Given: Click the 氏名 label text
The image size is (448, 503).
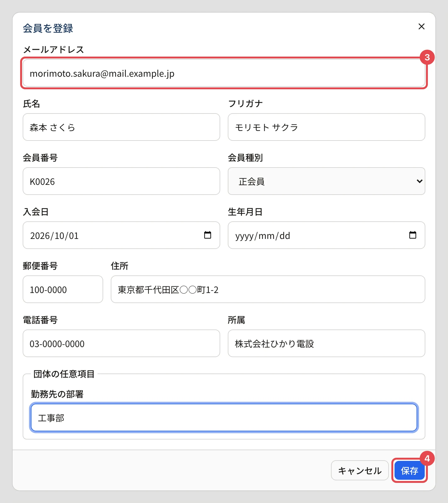Looking at the screenshot, I should coord(31,104).
